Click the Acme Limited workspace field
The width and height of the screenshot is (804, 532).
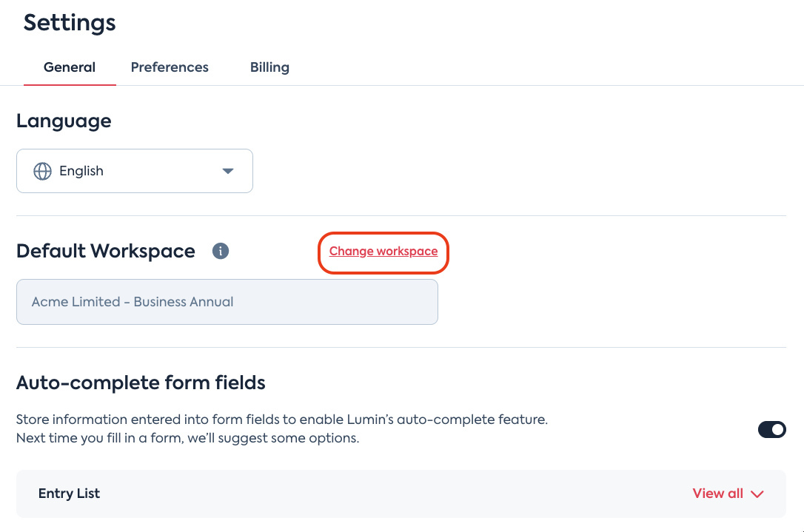pos(227,302)
